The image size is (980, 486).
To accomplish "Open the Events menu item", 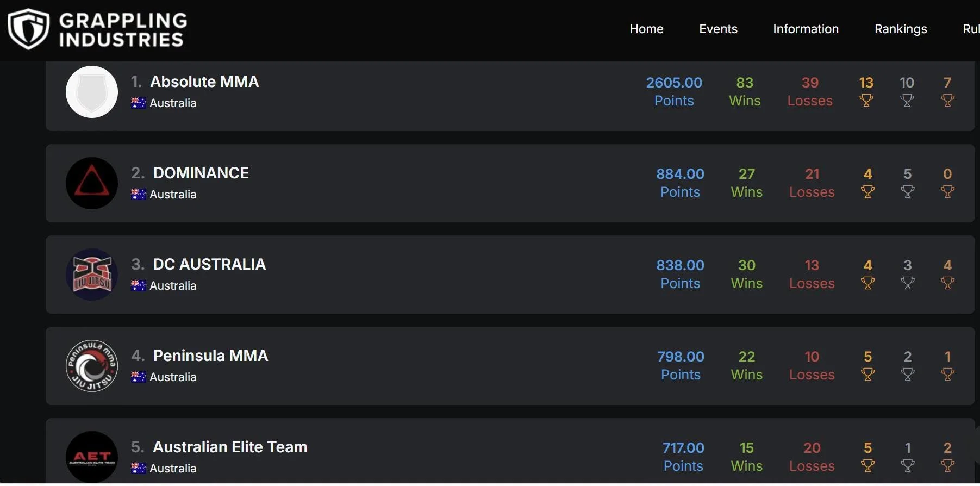I will [718, 29].
